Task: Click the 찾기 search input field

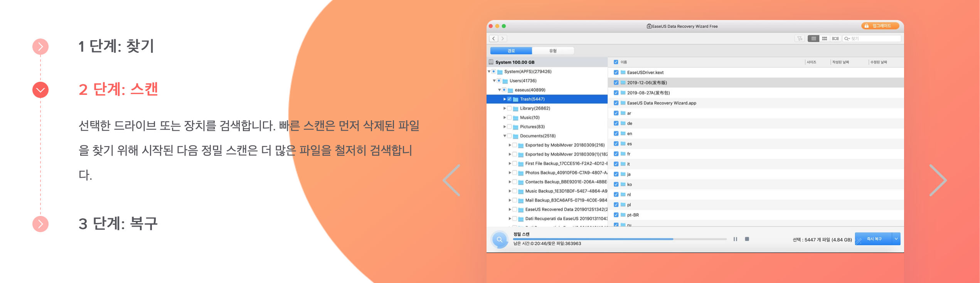Action: [872, 39]
